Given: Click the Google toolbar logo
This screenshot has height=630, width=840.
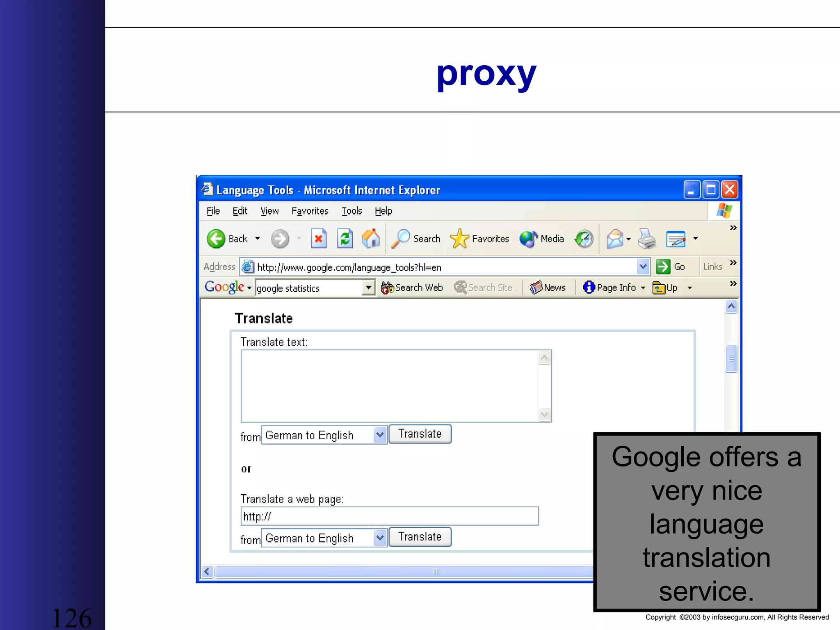Looking at the screenshot, I should click(x=224, y=287).
